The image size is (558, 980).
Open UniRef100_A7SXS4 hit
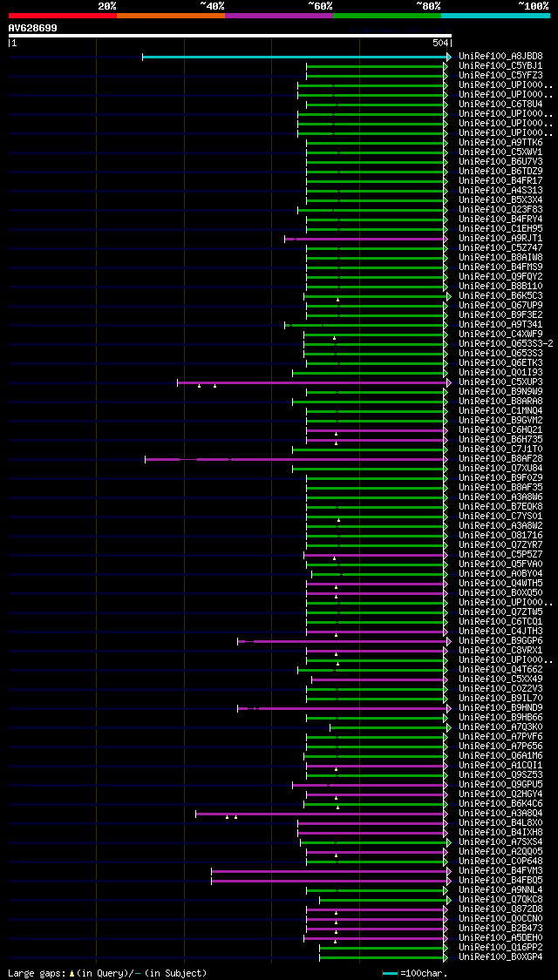point(500,841)
